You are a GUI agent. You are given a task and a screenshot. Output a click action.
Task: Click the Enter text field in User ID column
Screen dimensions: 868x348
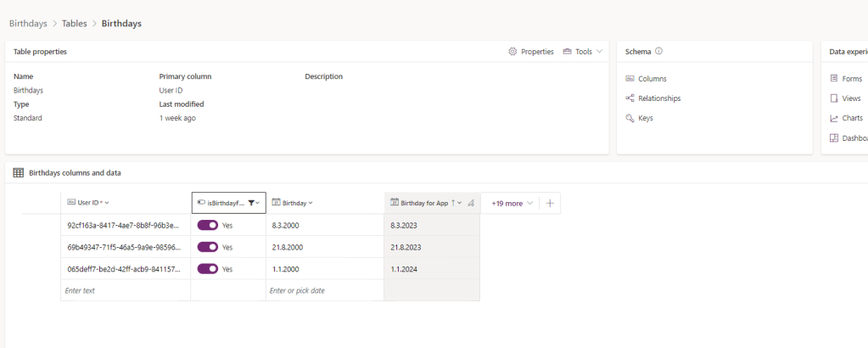(125, 290)
